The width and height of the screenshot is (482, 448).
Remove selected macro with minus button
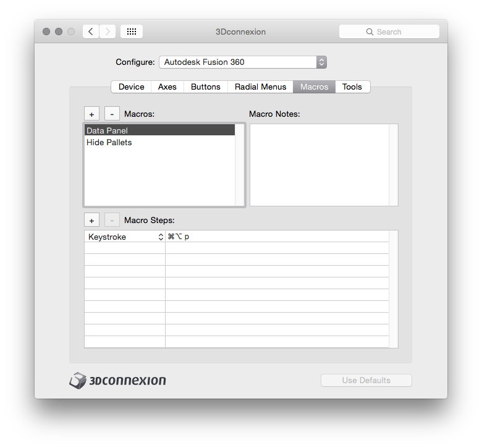pyautogui.click(x=112, y=114)
